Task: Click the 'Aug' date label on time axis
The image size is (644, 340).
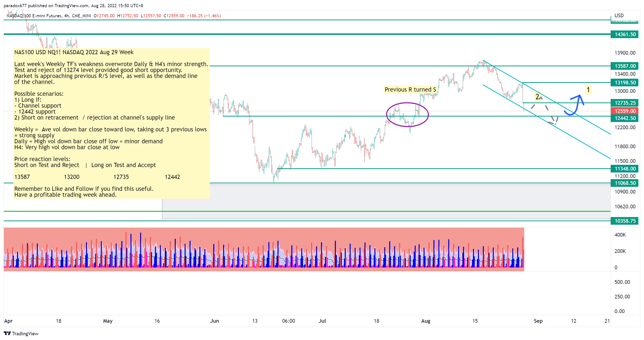Action: pos(426,321)
